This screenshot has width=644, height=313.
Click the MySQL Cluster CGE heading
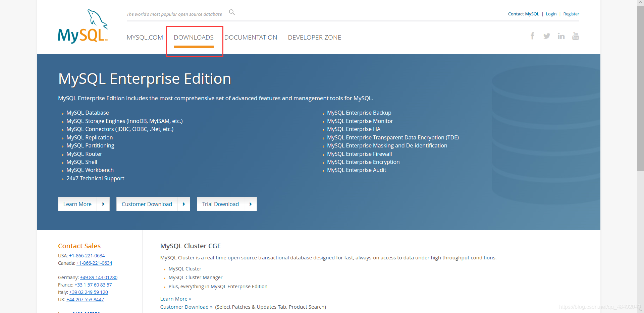(x=191, y=246)
